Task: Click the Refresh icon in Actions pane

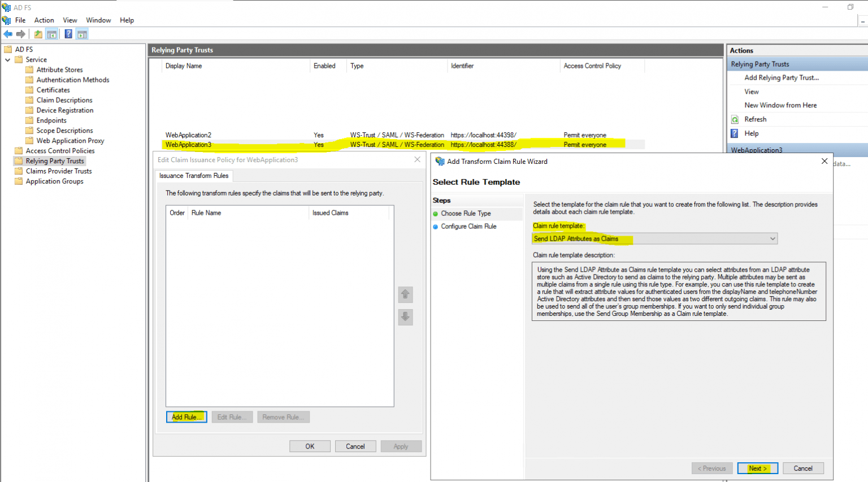Action: pyautogui.click(x=735, y=119)
